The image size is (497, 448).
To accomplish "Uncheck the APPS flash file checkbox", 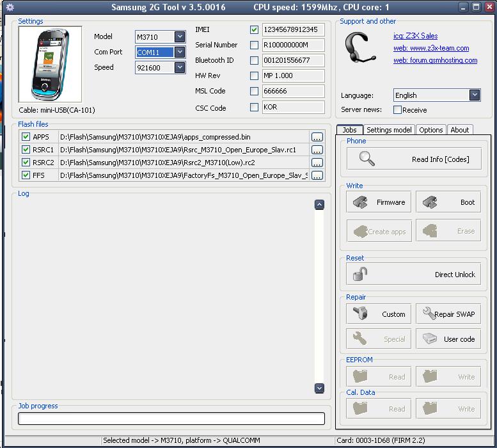I will pos(26,137).
